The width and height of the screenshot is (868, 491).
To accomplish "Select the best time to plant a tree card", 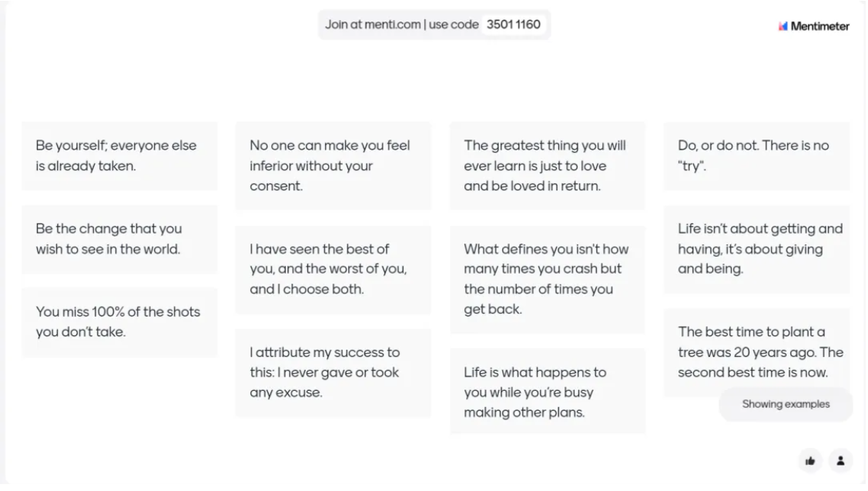I will click(757, 352).
